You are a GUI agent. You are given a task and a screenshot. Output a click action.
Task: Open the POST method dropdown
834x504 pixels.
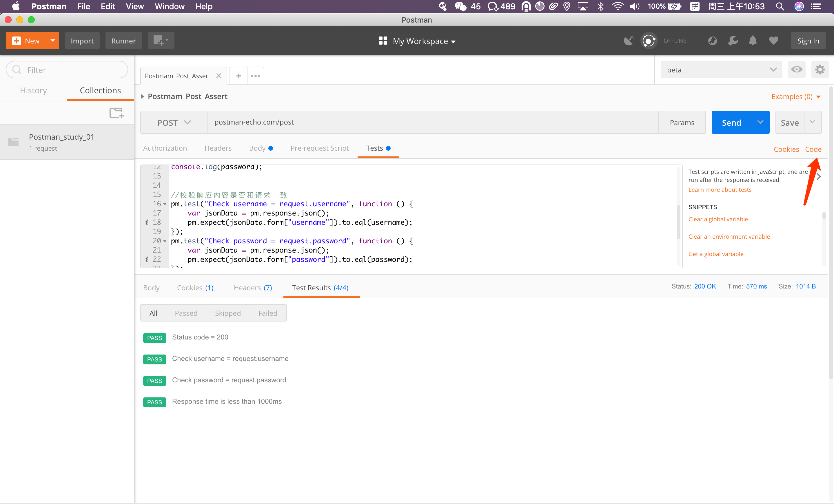[x=174, y=123]
